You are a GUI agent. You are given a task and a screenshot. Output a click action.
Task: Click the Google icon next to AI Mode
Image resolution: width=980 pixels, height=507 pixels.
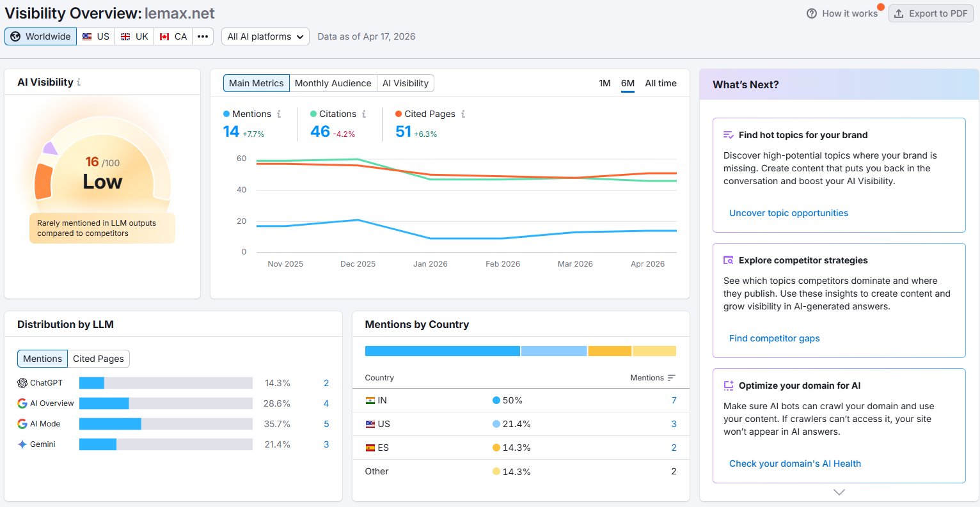(22, 424)
